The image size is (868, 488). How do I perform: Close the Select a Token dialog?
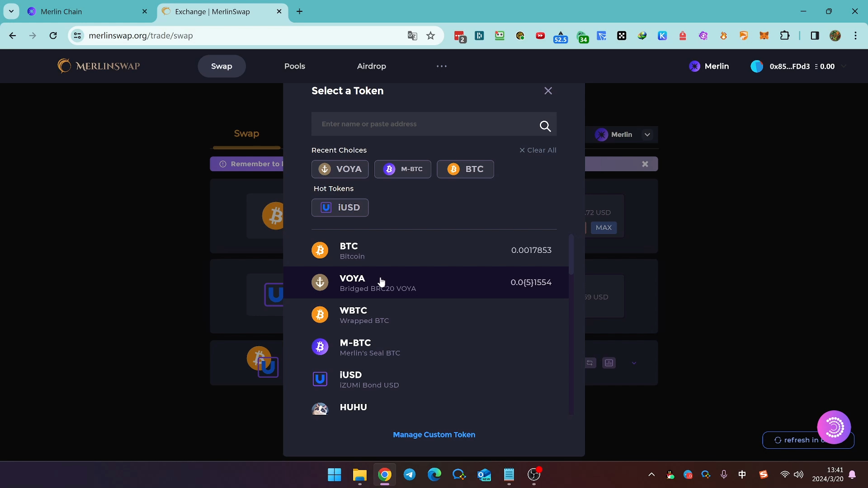548,90
